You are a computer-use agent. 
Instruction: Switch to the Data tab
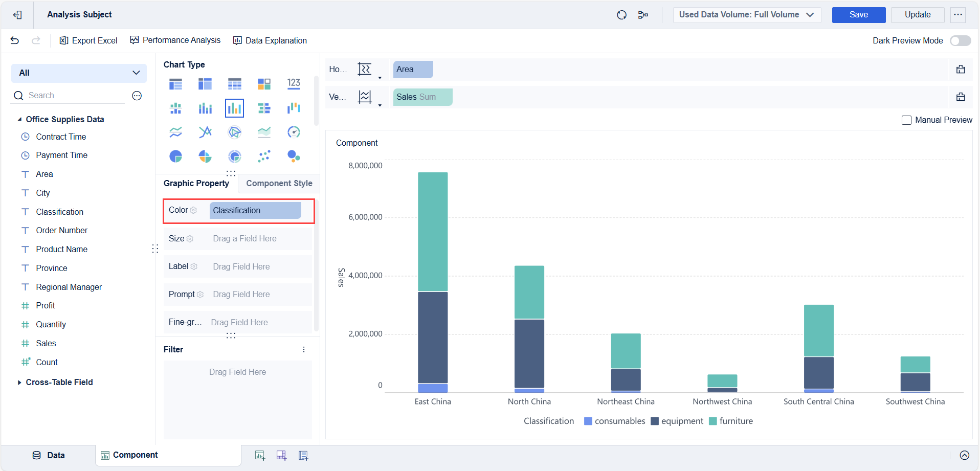click(x=49, y=455)
